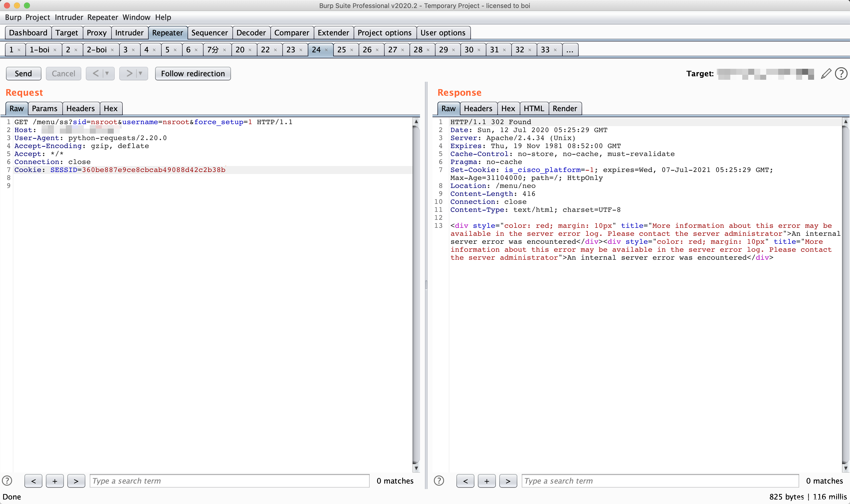
Task: Switch to the Proxy tab
Action: (x=97, y=33)
